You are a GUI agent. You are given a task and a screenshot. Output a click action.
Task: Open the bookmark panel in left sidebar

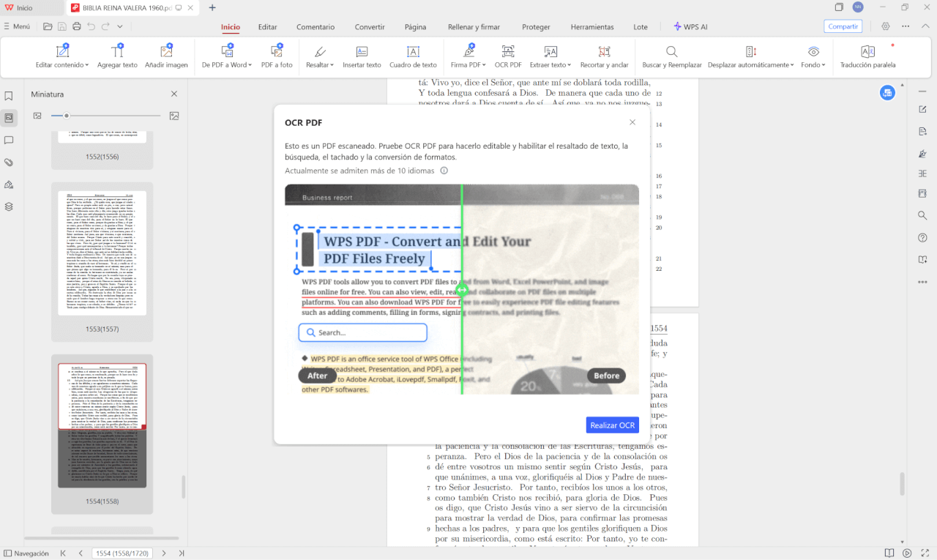9,96
